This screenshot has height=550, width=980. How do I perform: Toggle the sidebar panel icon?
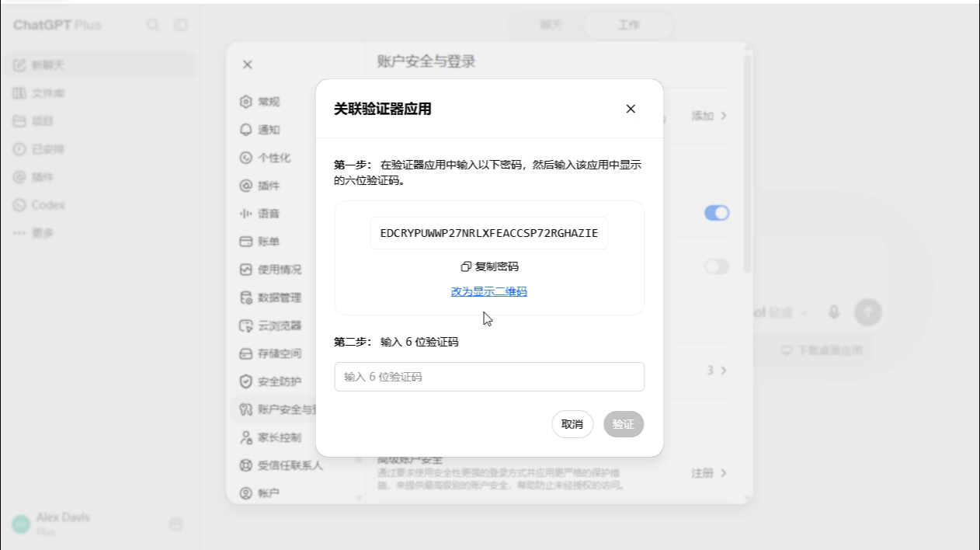pyautogui.click(x=181, y=25)
